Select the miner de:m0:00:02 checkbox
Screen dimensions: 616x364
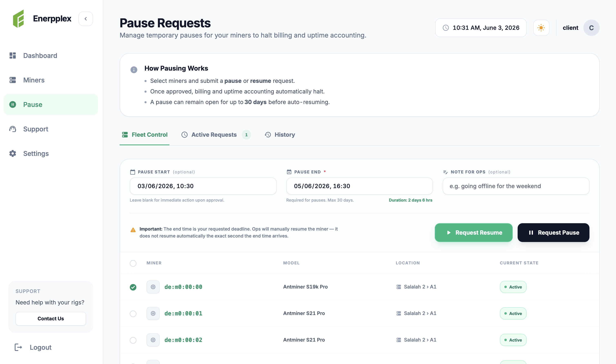pyautogui.click(x=133, y=340)
